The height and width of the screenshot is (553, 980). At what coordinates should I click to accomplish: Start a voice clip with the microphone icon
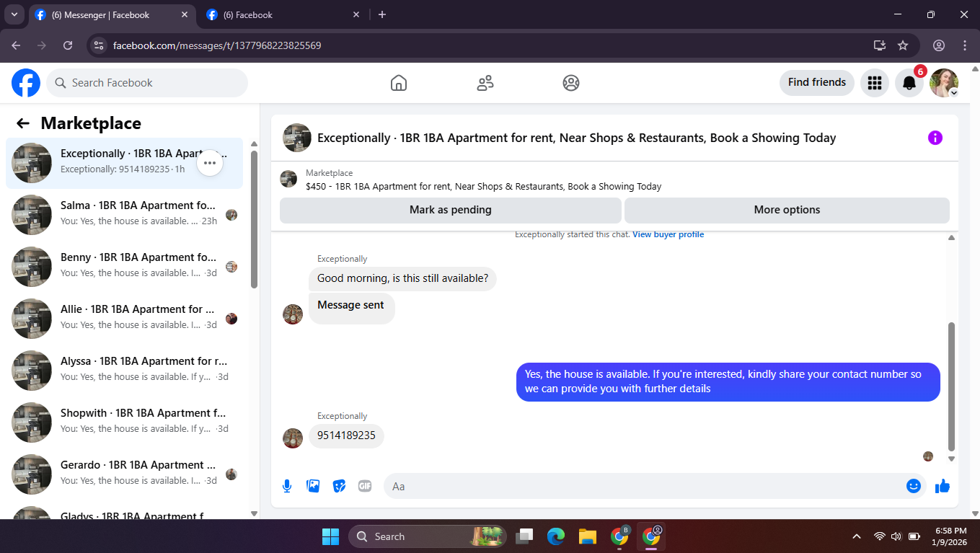pyautogui.click(x=287, y=486)
